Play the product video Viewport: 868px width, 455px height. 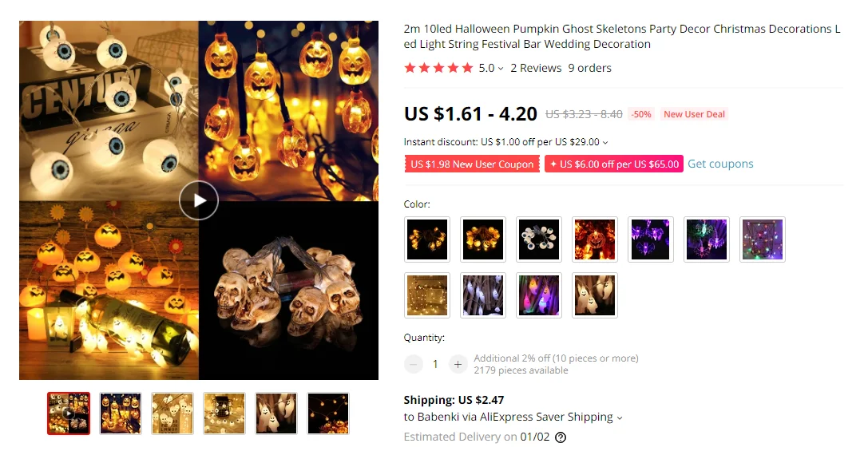click(199, 200)
